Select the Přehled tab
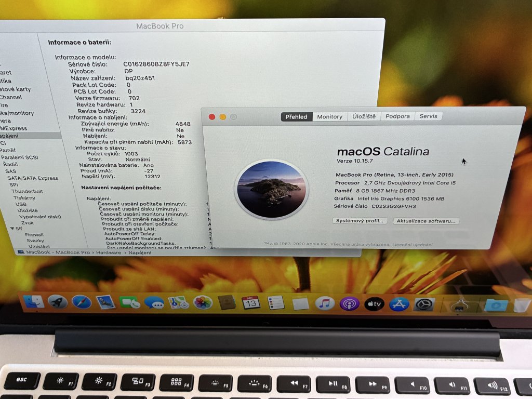532x399 pixels. pyautogui.click(x=296, y=117)
